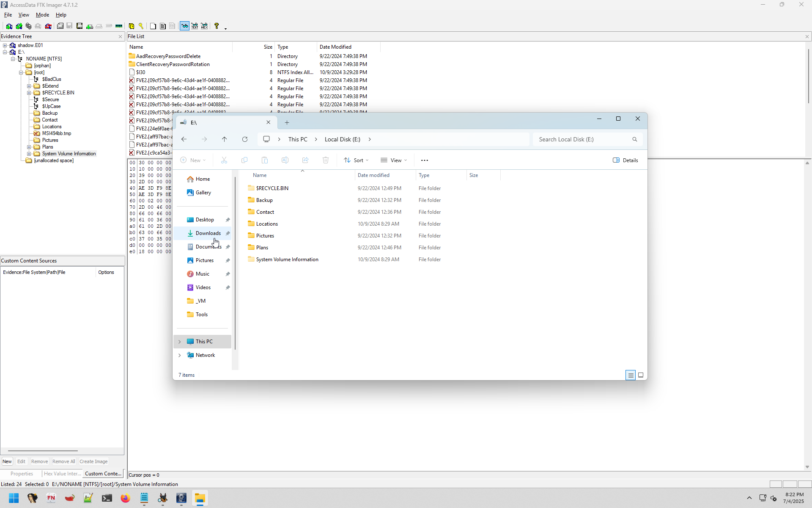Open the Sort dropdown in File Explorer
The width and height of the screenshot is (812, 508).
click(x=356, y=160)
